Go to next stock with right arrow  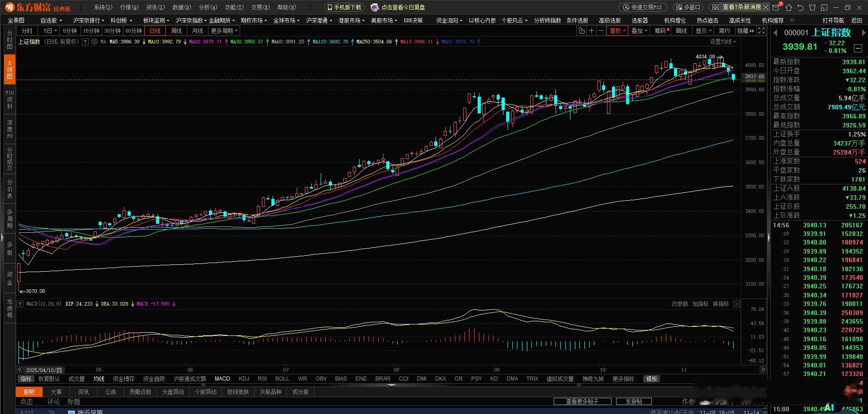[863, 33]
